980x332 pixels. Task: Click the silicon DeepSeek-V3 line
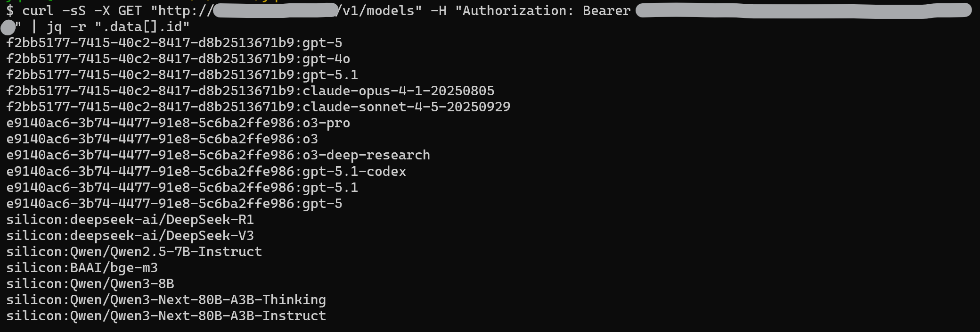(130, 235)
